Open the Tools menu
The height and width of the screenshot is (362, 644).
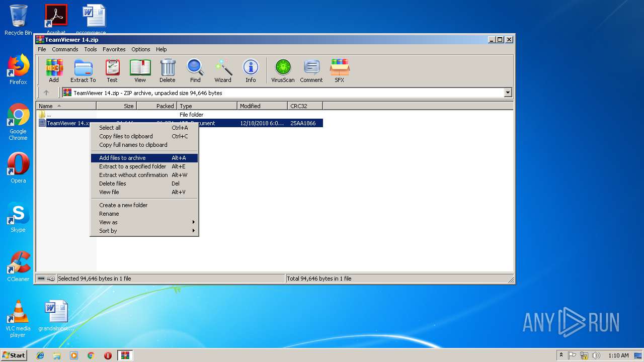[x=91, y=49]
